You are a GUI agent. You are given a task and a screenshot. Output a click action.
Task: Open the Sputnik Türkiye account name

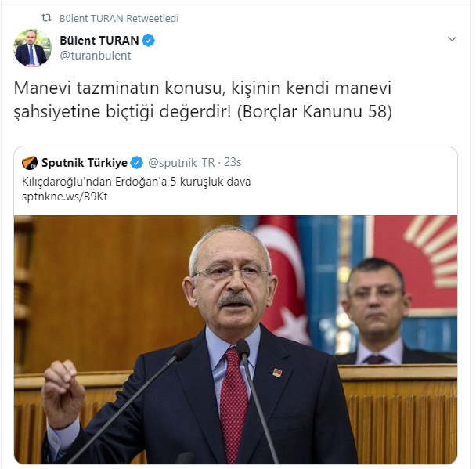[85, 163]
